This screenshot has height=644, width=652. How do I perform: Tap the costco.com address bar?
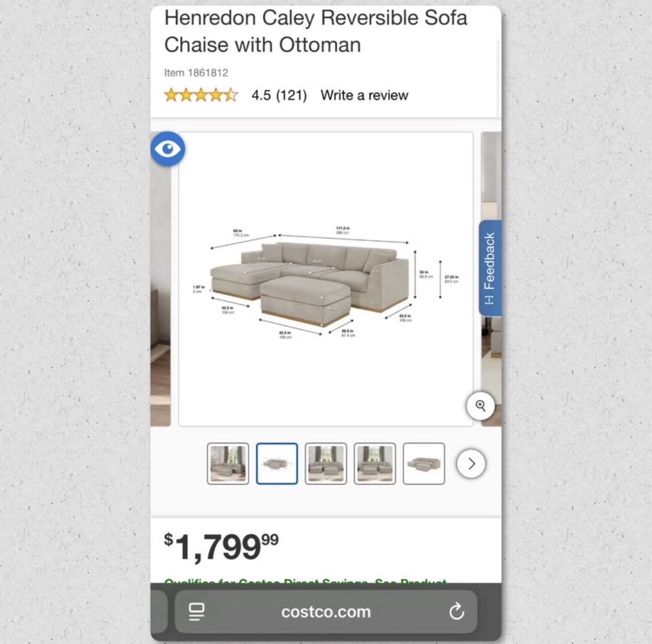pyautogui.click(x=326, y=612)
